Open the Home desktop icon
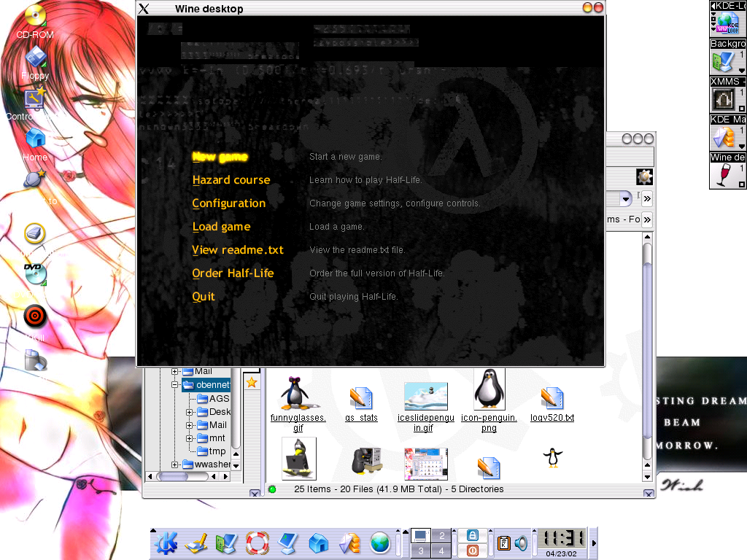Image resolution: width=747 pixels, height=560 pixels. (x=35, y=139)
